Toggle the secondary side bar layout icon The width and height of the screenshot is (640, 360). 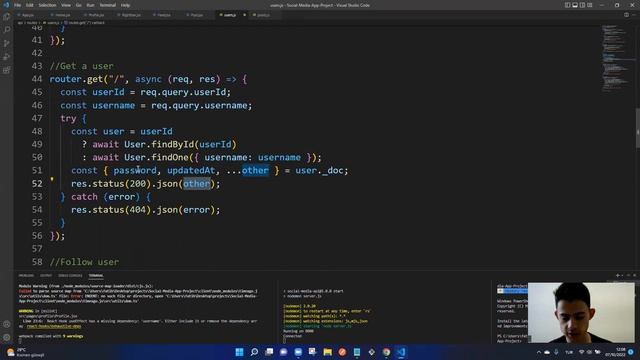point(582,5)
